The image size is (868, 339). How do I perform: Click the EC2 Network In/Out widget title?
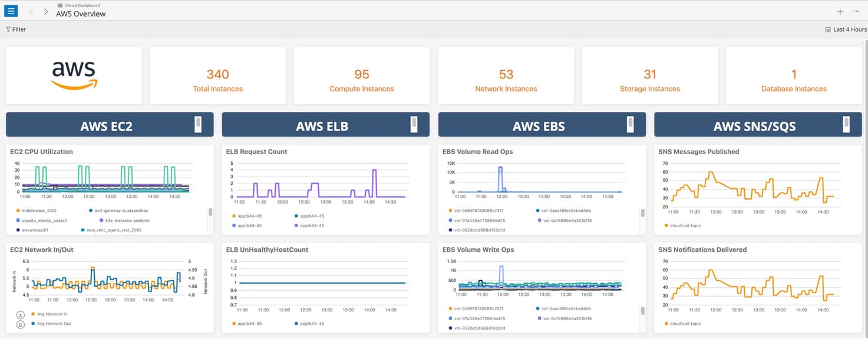pos(41,250)
